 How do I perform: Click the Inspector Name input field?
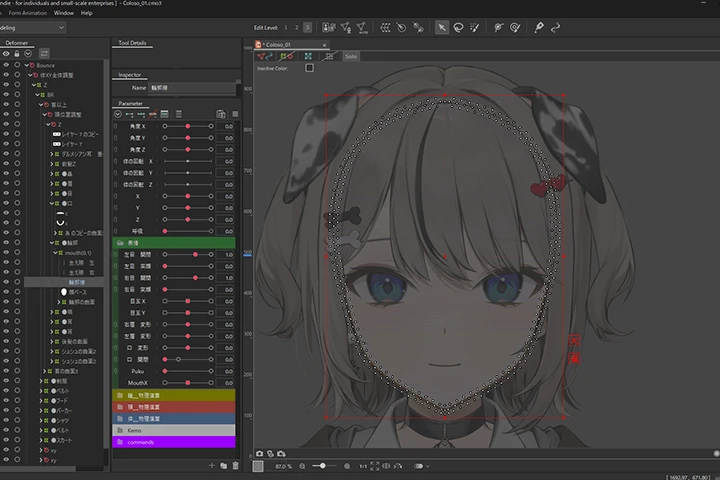[x=191, y=88]
